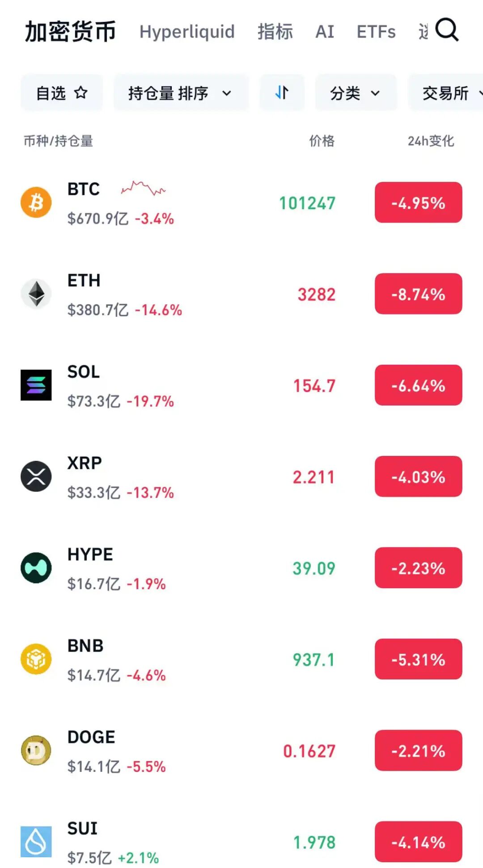The width and height of the screenshot is (483, 868).
Task: Expand the 持仓量 排序 sort dropdown
Action: (180, 93)
